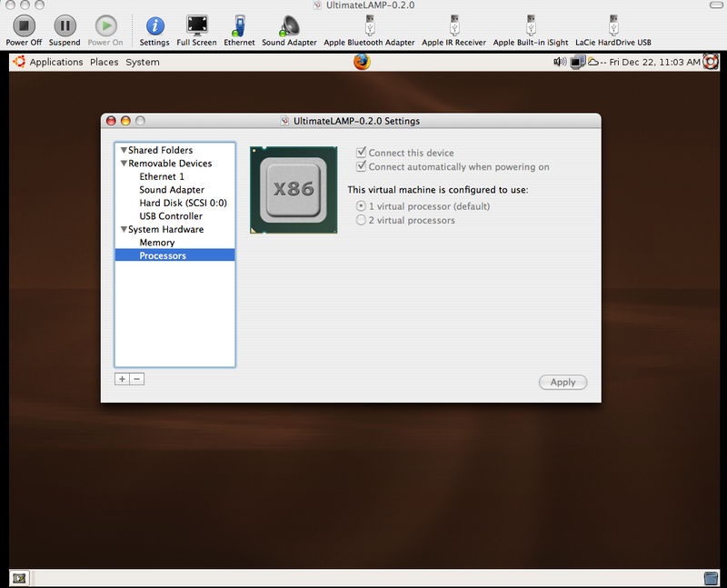Viewport: 727px width, 588px height.
Task: Click the logout lifesaver icon in panel
Action: click(711, 62)
